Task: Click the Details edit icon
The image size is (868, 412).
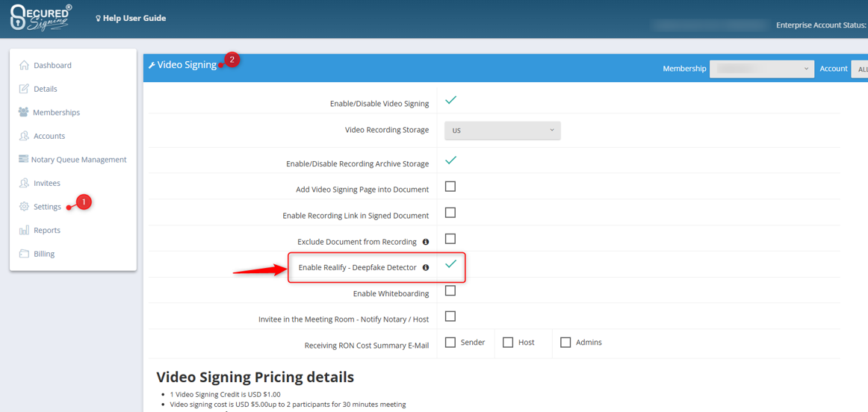Action: pyautogui.click(x=24, y=89)
